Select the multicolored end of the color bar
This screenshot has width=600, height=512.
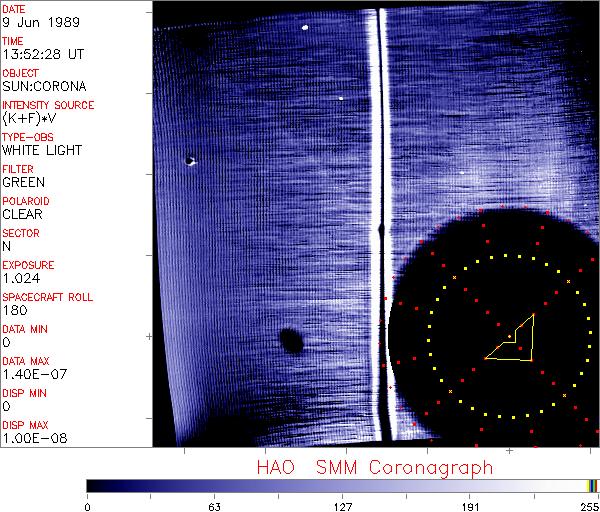[593, 485]
